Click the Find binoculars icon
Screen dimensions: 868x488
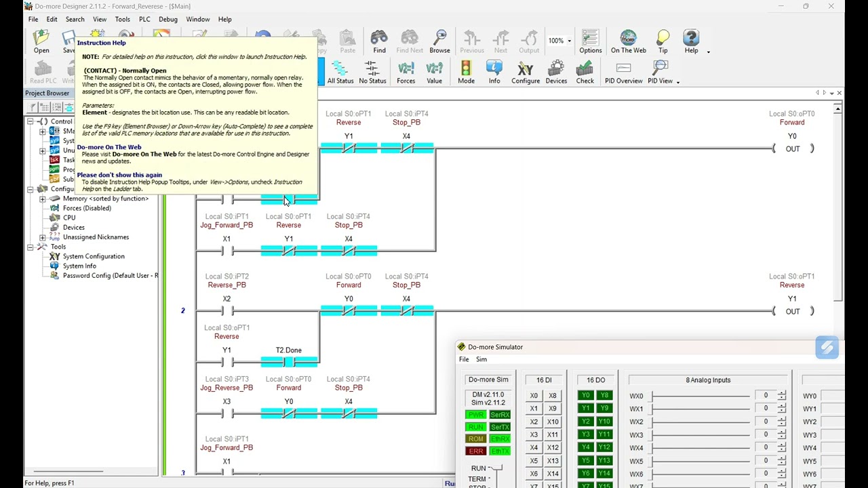point(379,42)
